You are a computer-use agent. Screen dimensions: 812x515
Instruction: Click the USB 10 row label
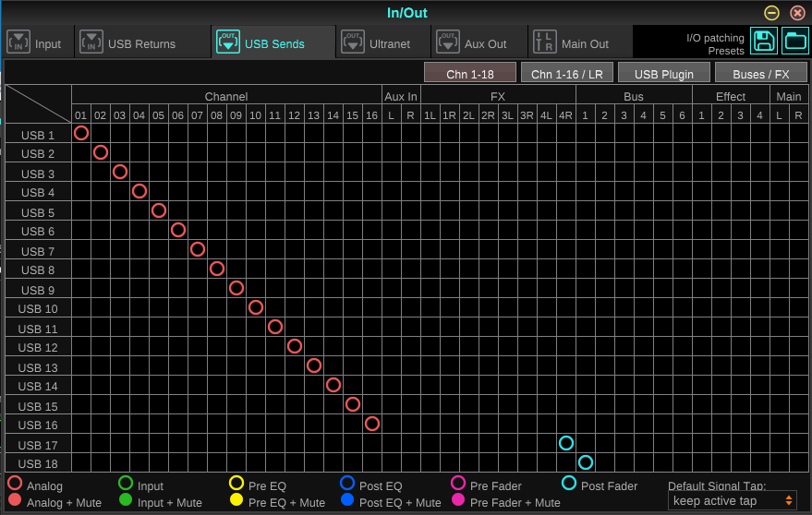click(x=38, y=308)
